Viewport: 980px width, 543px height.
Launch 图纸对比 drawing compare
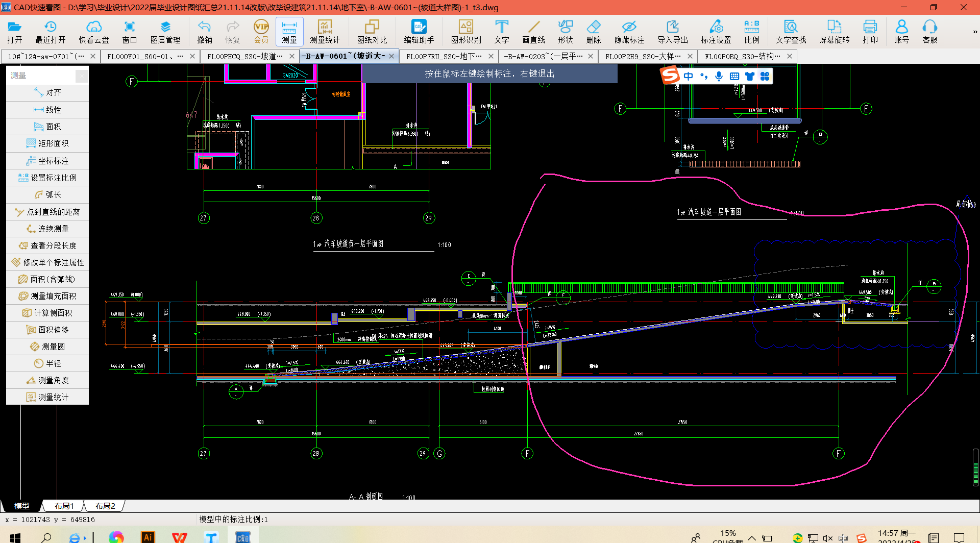click(x=372, y=32)
